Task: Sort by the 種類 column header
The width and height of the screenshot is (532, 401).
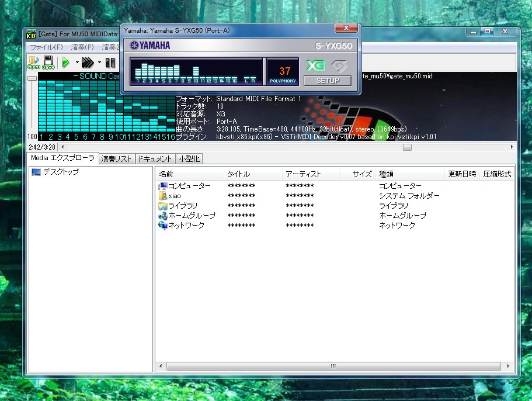Action: point(410,174)
